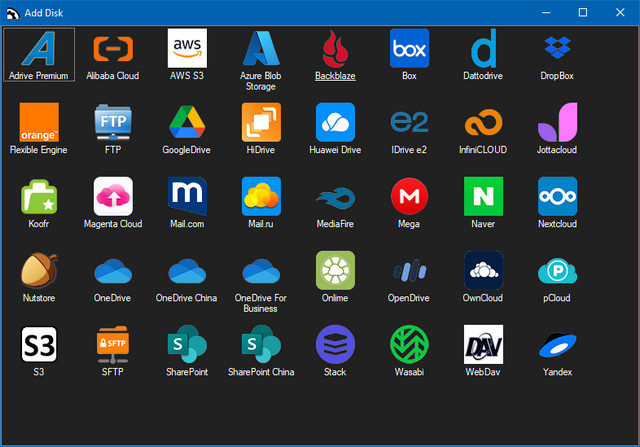Viewport: 640px width, 447px height.
Task: Add a GoogleDrive disk
Action: [187, 122]
